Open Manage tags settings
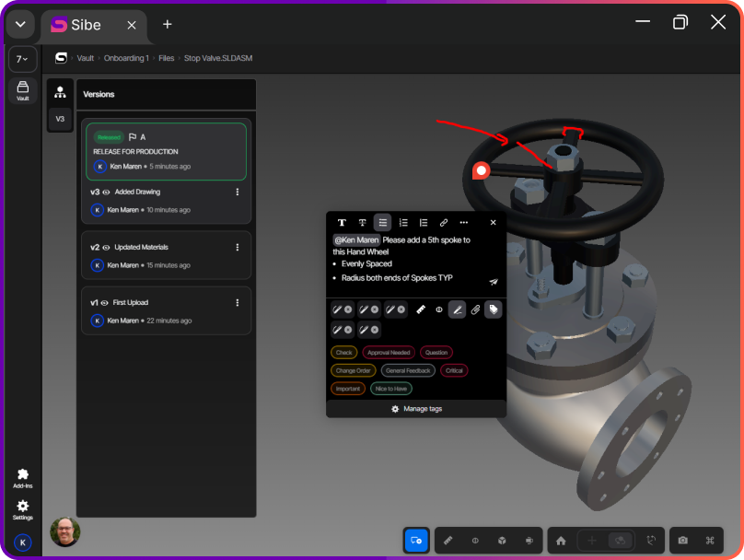Viewport: 744px width, 560px height. (416, 409)
